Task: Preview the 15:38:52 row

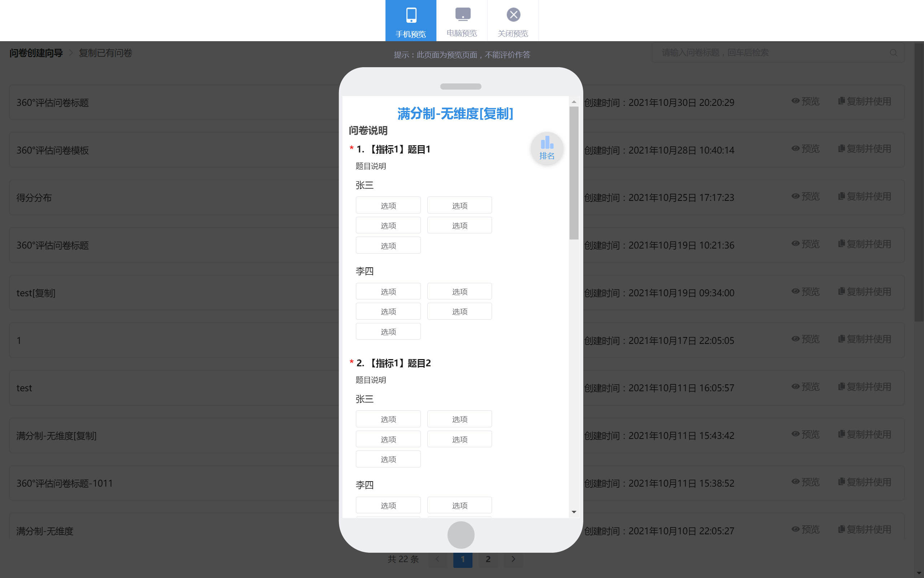Action: pos(806,482)
